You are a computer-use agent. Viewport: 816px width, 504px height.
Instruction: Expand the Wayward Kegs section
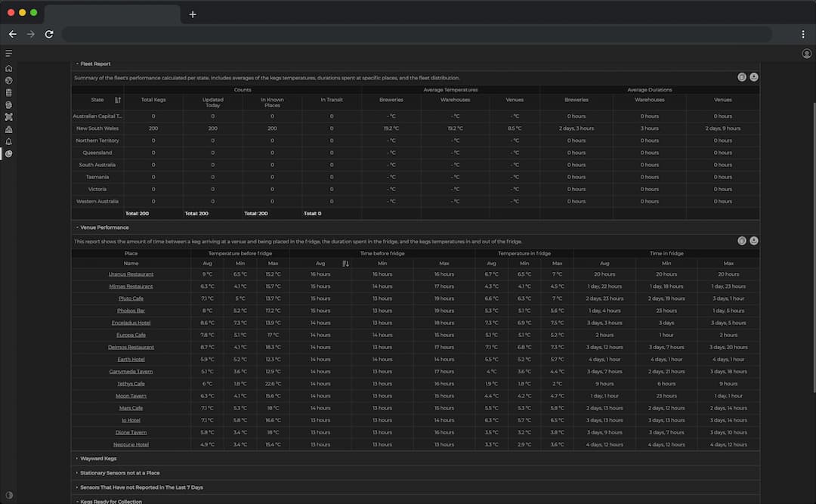click(98, 458)
